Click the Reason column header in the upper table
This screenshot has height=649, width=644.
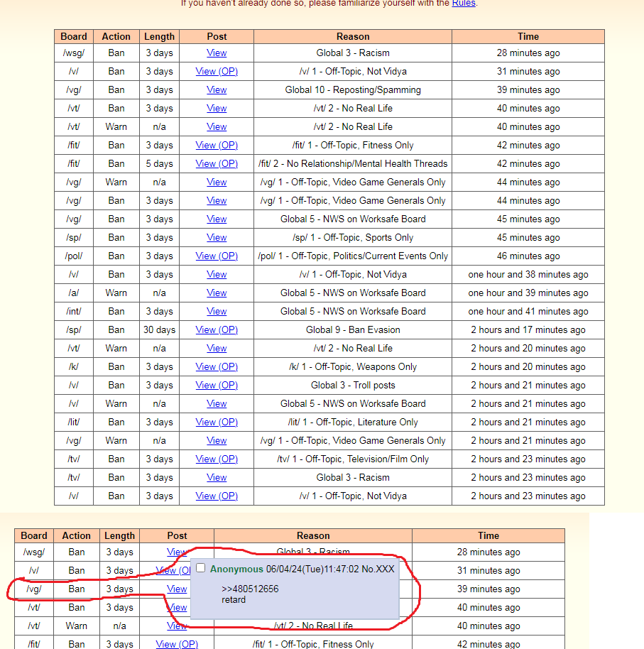click(x=353, y=36)
